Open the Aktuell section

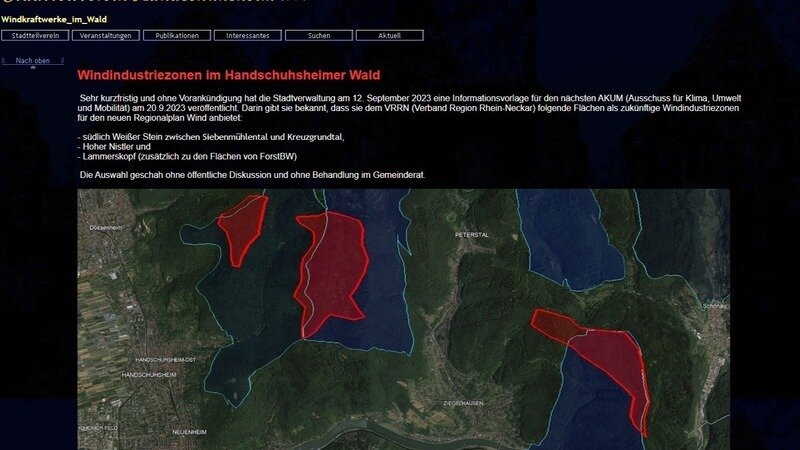tap(390, 35)
